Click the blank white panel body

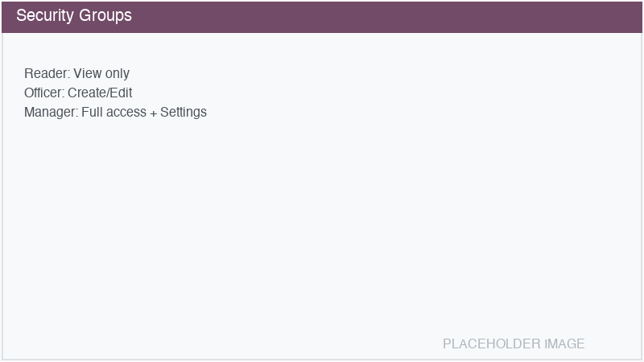(322, 225)
